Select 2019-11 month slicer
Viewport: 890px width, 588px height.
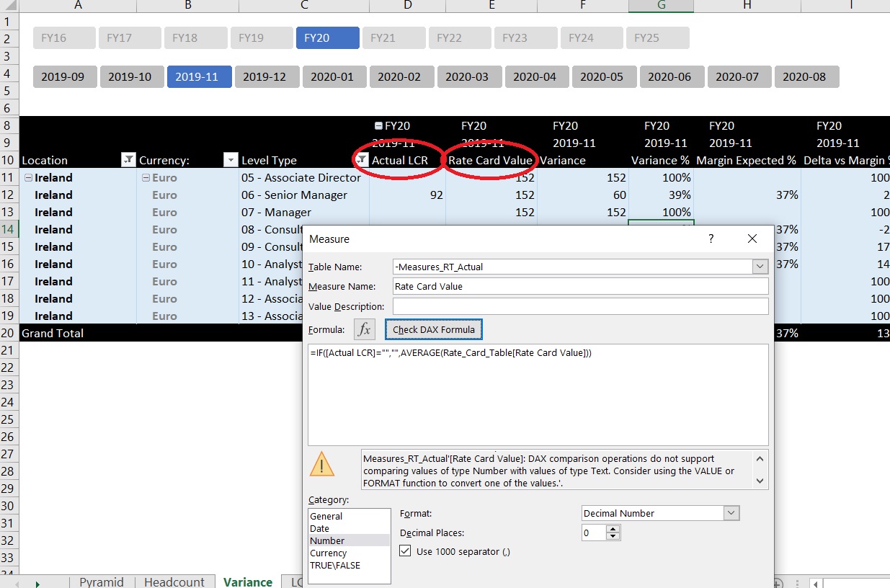tap(199, 76)
